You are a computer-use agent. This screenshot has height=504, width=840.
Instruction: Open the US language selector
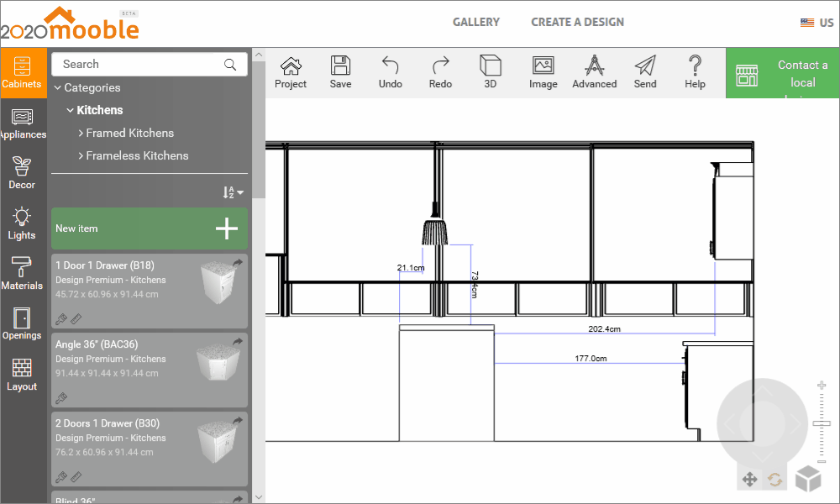pos(817,23)
